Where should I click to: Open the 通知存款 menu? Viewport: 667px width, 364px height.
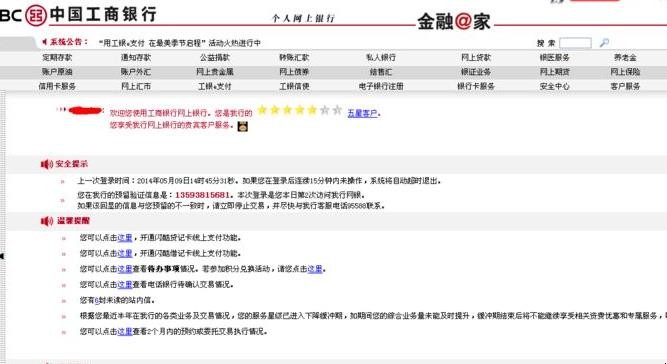click(x=136, y=57)
